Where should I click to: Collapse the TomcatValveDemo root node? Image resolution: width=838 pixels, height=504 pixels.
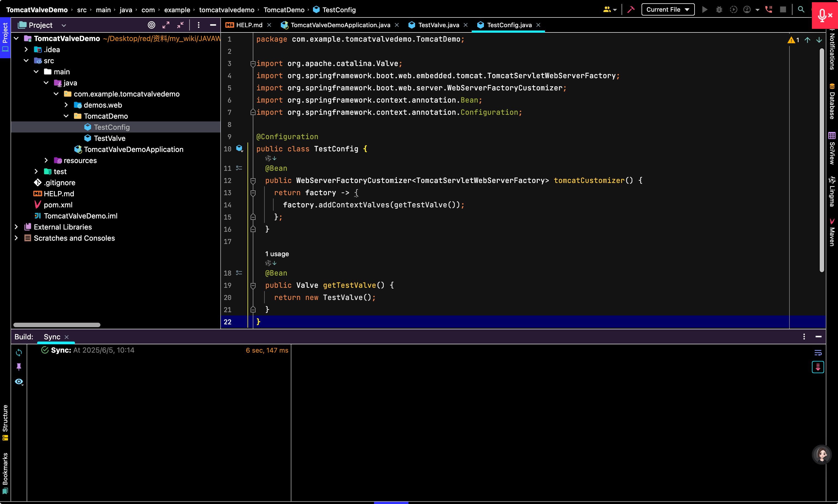[x=16, y=38]
